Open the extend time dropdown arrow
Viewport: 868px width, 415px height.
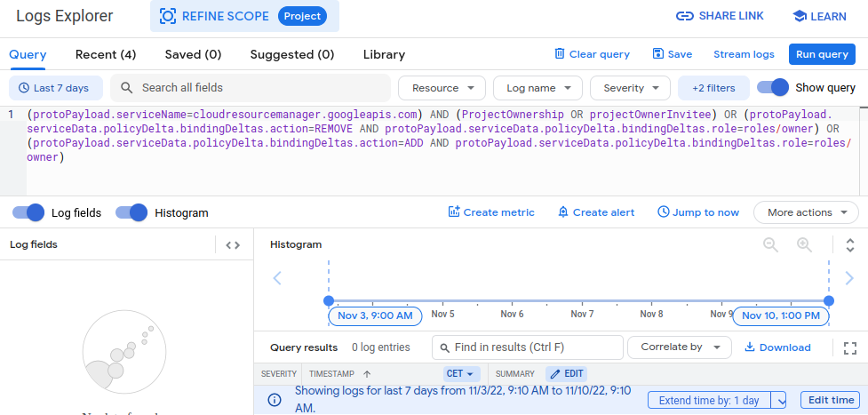click(781, 400)
